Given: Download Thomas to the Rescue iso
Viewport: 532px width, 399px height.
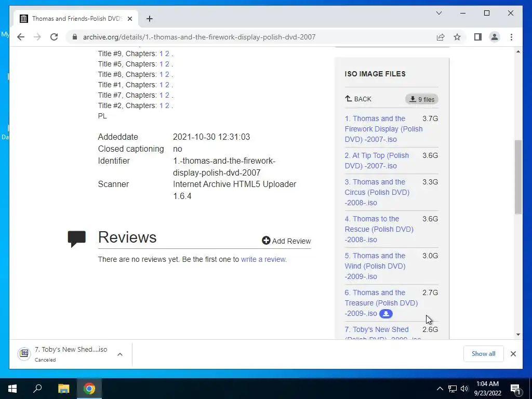Looking at the screenshot, I should tap(379, 229).
